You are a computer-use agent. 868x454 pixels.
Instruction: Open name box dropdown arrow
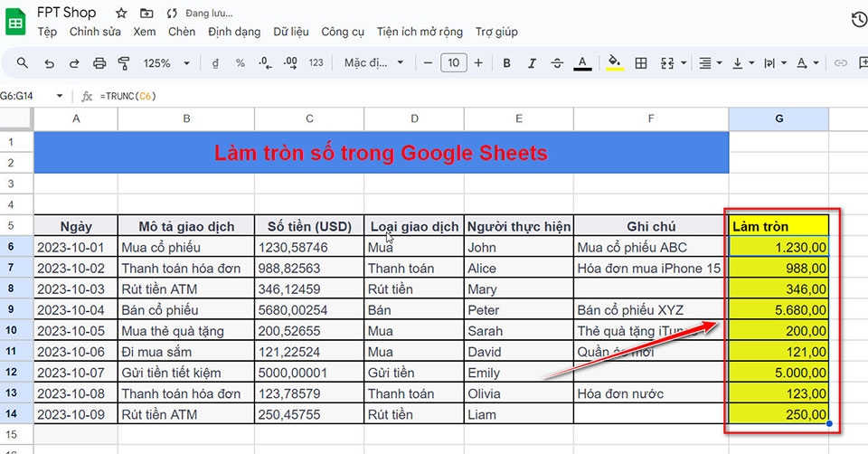60,96
